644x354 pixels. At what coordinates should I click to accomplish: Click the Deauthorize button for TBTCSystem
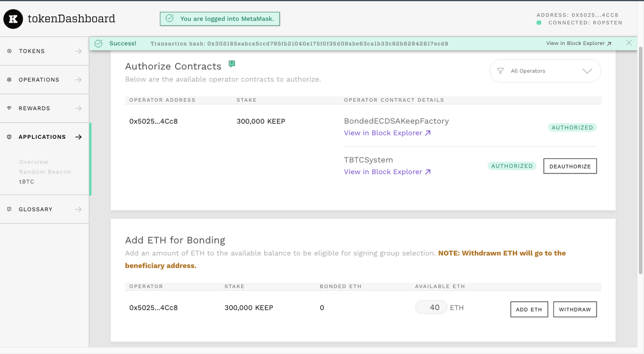click(x=570, y=166)
